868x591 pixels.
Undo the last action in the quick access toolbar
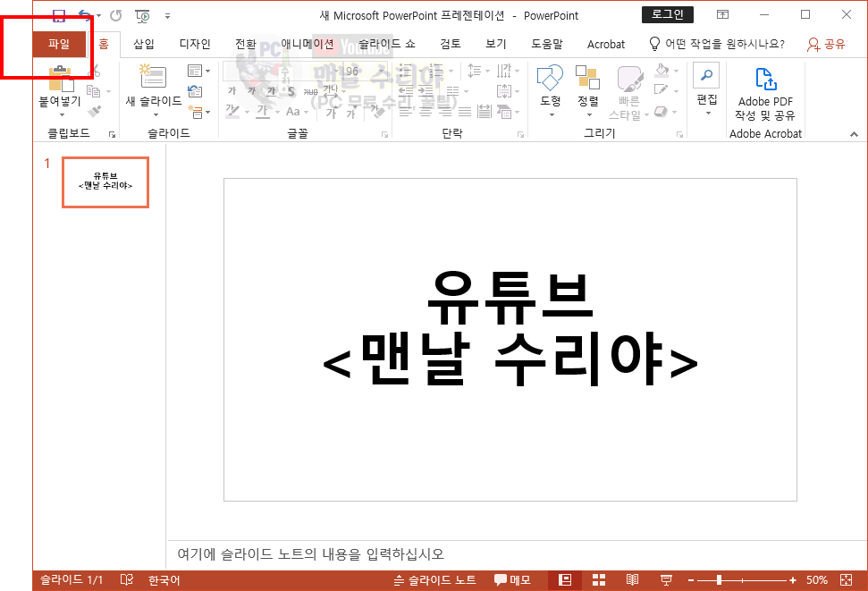85,15
